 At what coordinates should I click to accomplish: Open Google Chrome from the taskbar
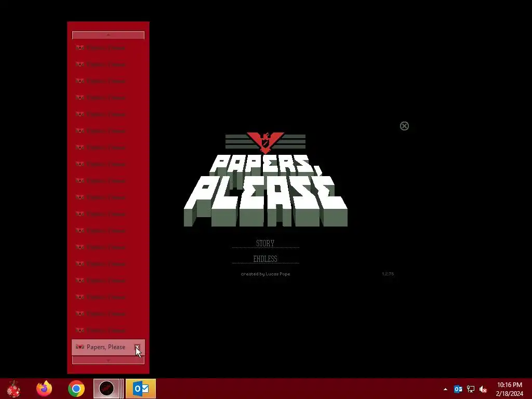[x=76, y=389]
